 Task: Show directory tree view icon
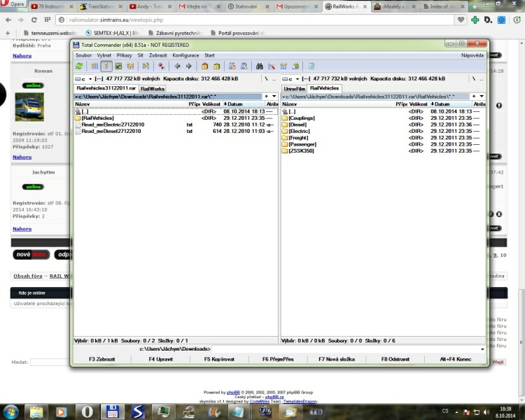tap(130, 66)
